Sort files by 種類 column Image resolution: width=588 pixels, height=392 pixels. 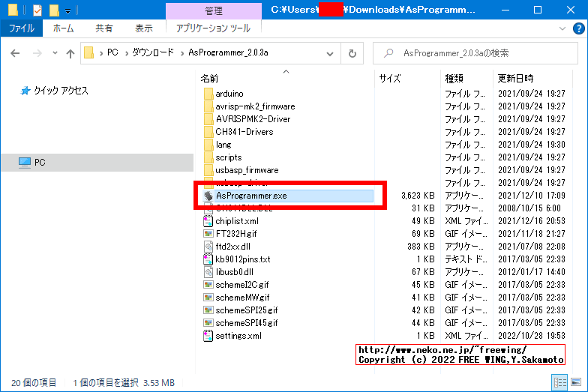pyautogui.click(x=454, y=78)
